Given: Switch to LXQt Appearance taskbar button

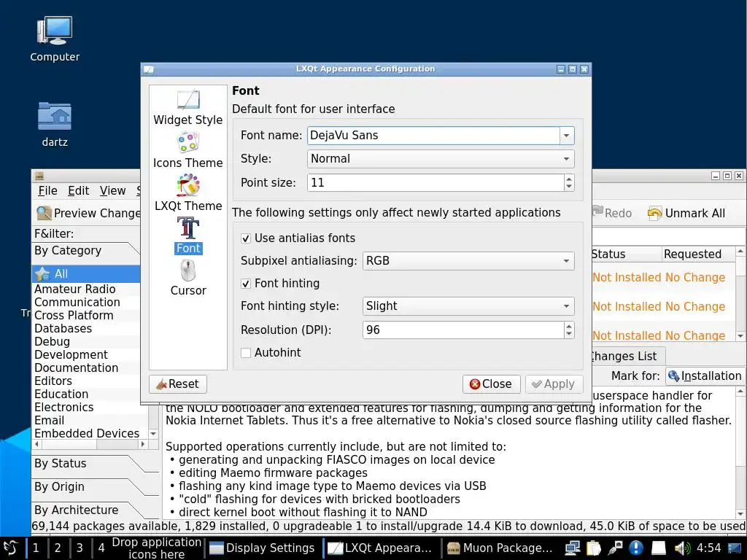Looking at the screenshot, I should pos(382,548).
